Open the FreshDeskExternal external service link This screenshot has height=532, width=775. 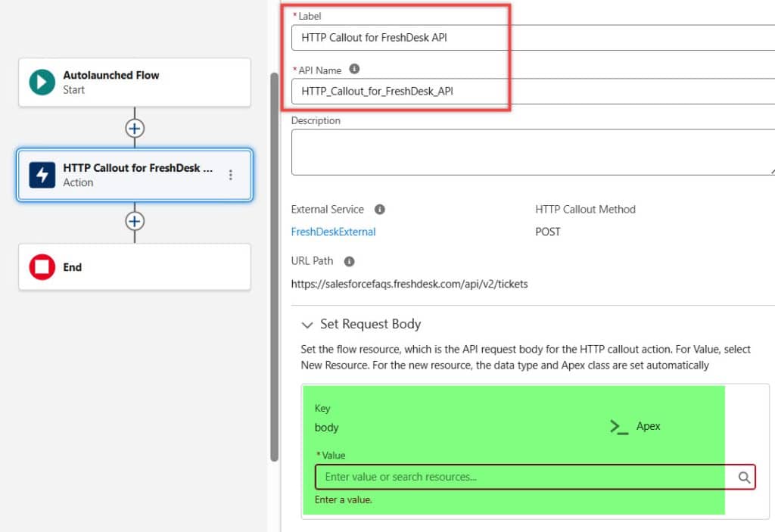[x=333, y=232]
